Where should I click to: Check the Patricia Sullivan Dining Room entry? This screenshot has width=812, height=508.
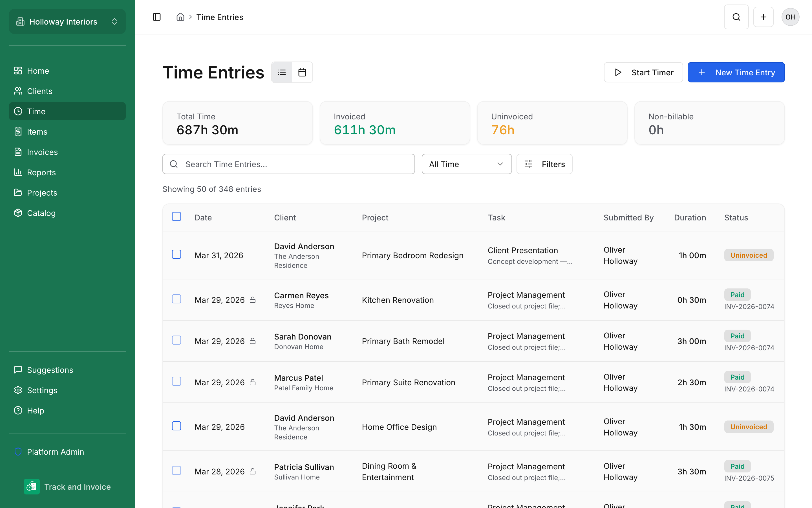pyautogui.click(x=176, y=471)
